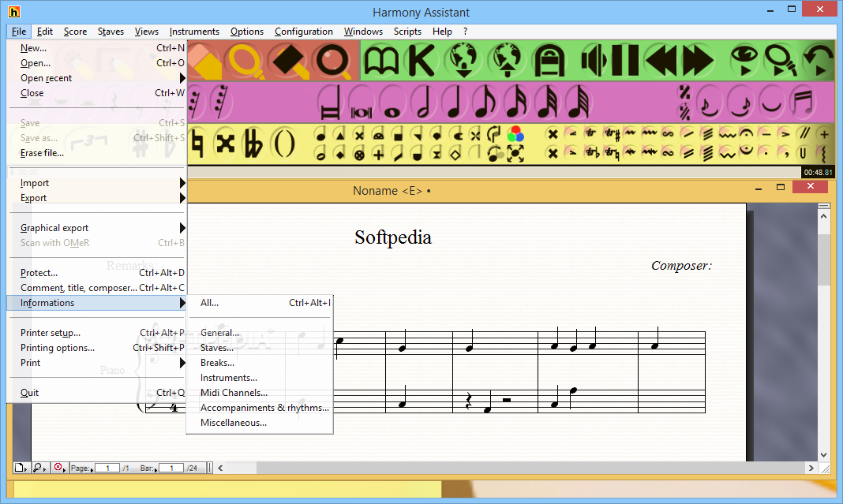Select Staves... in Informations submenu
Screen dimensions: 843x504
click(x=260, y=348)
